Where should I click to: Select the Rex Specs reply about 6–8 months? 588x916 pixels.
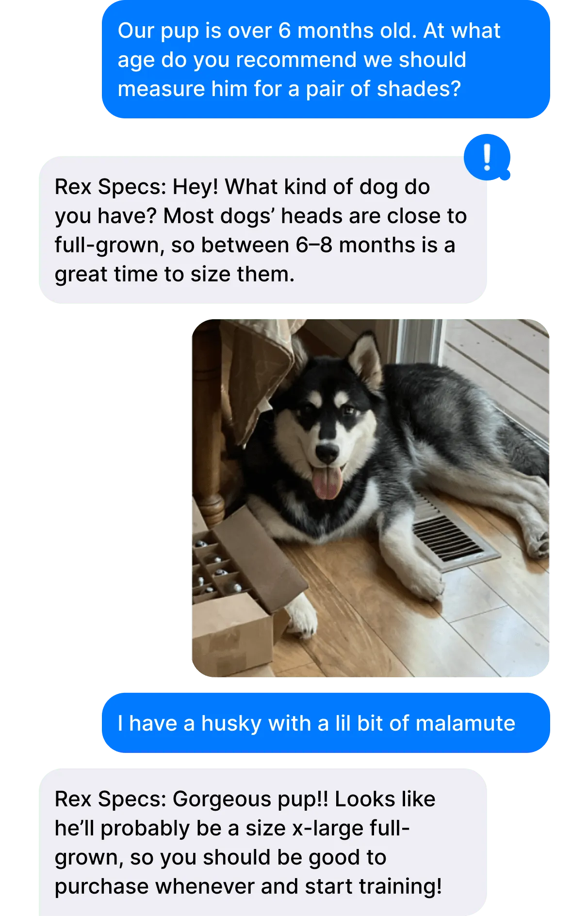coord(262,230)
